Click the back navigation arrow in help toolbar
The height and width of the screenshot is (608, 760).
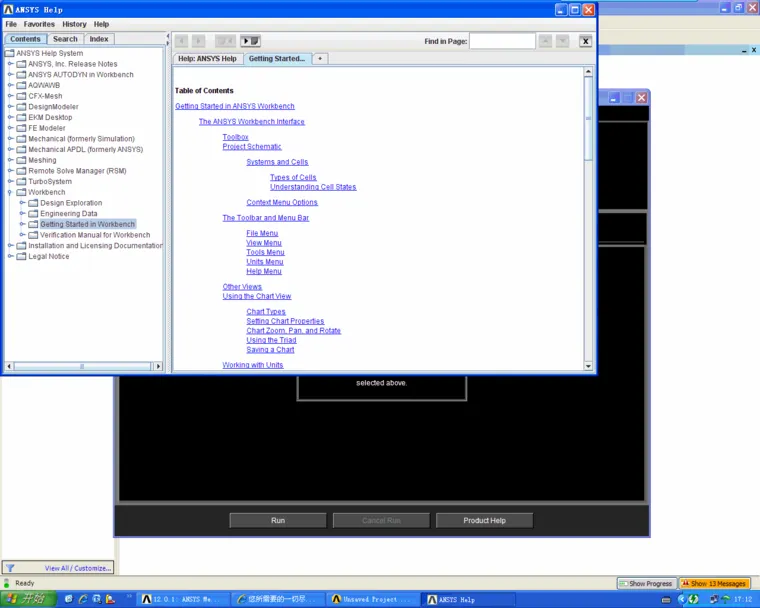coord(182,41)
